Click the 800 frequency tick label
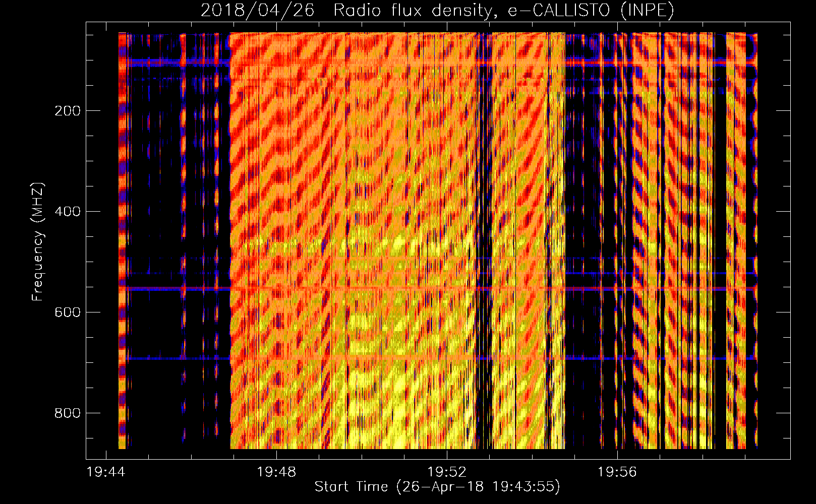This screenshot has width=816, height=504. tap(68, 413)
